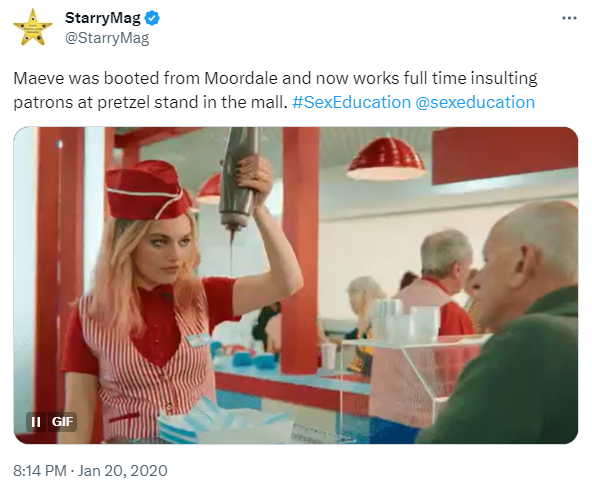
Task: Open the GIF image of the waitress
Action: 296,285
